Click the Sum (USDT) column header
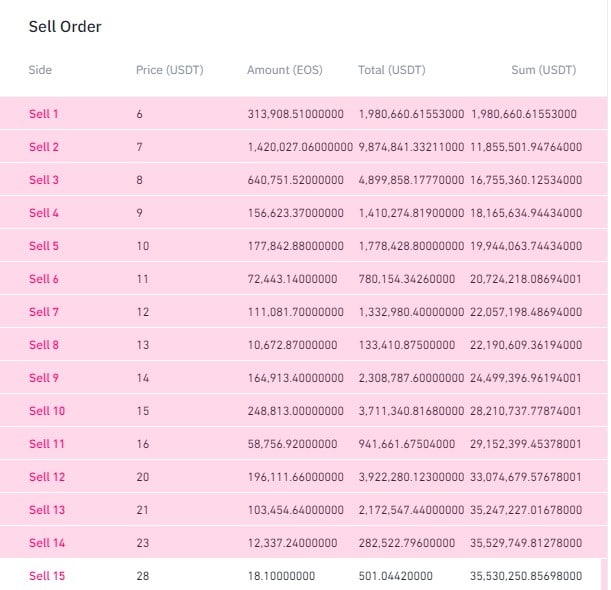611x590 pixels. click(544, 70)
